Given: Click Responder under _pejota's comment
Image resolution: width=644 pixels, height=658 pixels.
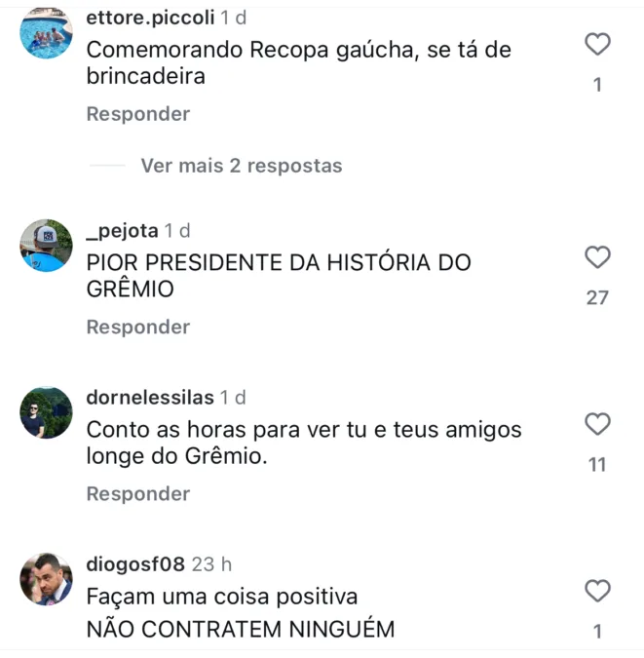Looking at the screenshot, I should point(138,327).
